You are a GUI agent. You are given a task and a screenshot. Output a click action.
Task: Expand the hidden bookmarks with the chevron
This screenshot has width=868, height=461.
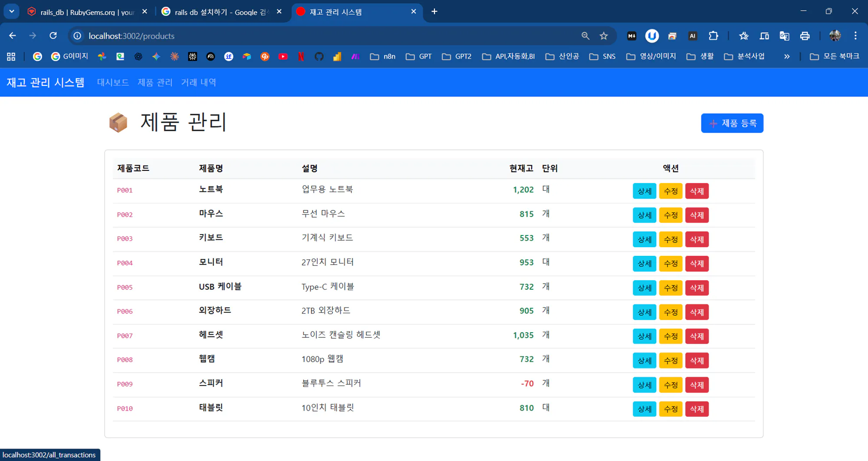tap(787, 56)
